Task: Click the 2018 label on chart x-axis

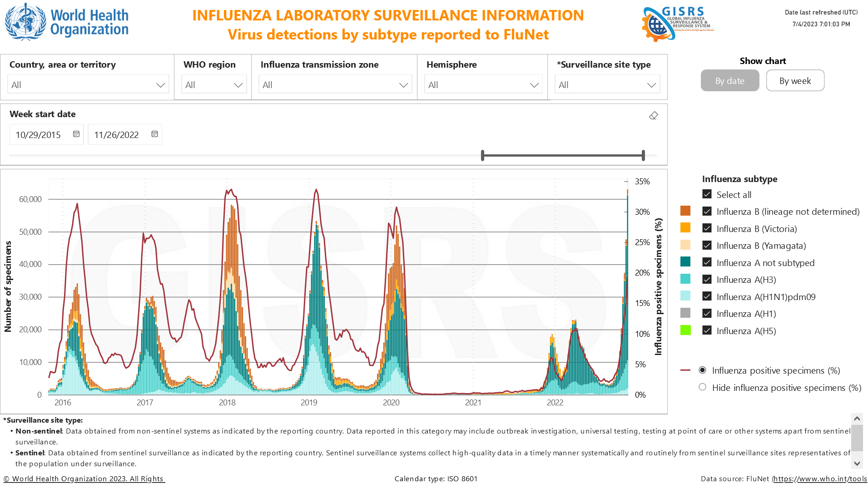Action: pyautogui.click(x=227, y=403)
